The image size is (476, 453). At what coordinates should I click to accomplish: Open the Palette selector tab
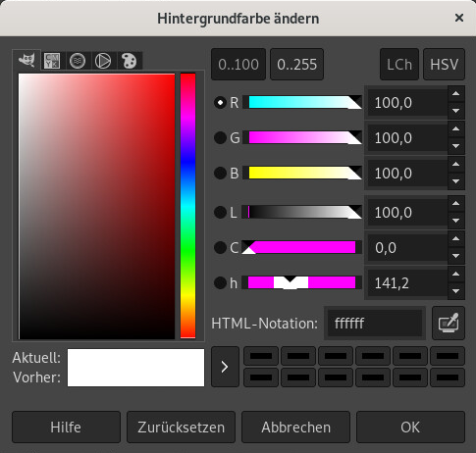pos(129,61)
